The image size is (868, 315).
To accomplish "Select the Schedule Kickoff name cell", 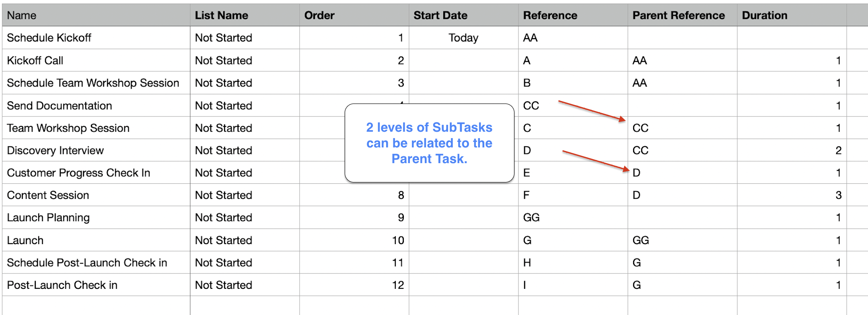I will point(96,38).
